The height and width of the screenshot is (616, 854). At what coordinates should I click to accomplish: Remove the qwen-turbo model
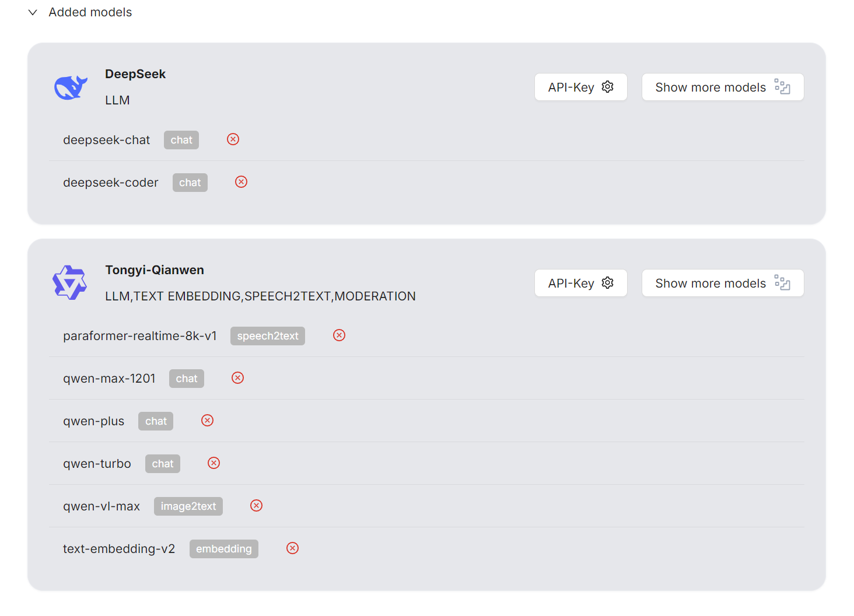pyautogui.click(x=213, y=463)
